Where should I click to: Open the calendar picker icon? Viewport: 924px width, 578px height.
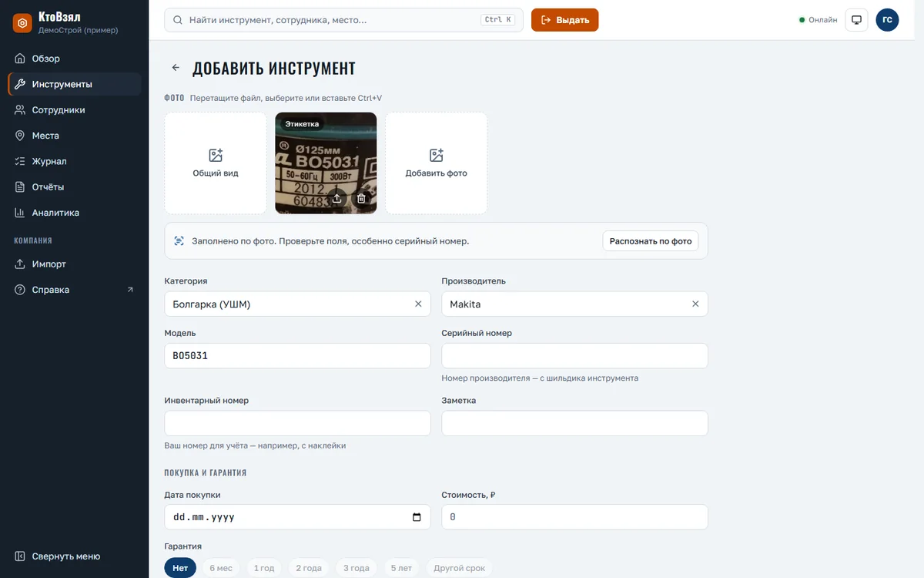[417, 517]
